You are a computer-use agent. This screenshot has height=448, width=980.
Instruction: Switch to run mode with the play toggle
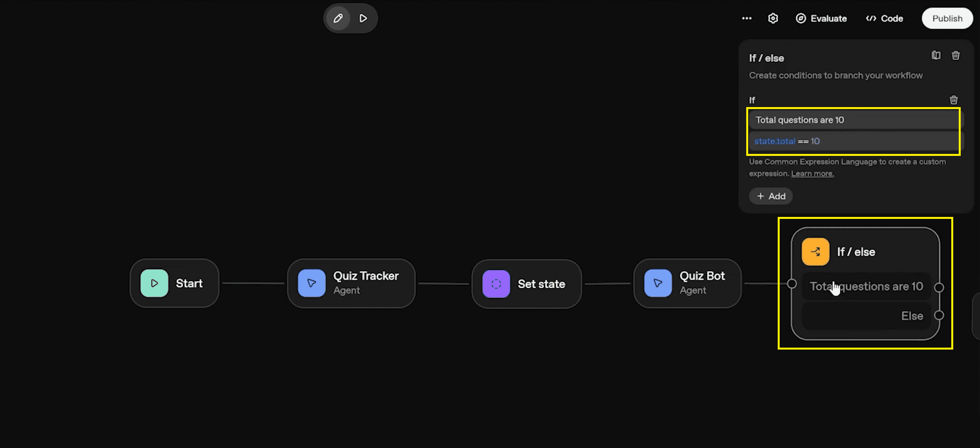click(x=362, y=18)
